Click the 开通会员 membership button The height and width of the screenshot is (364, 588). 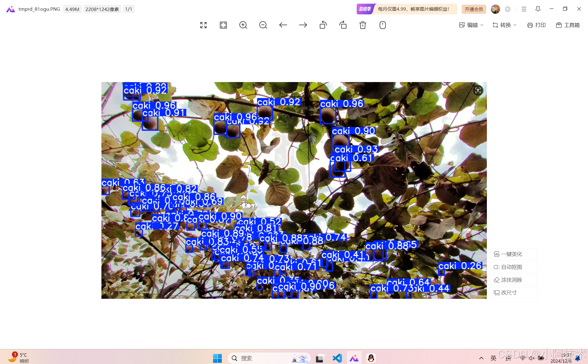[474, 9]
